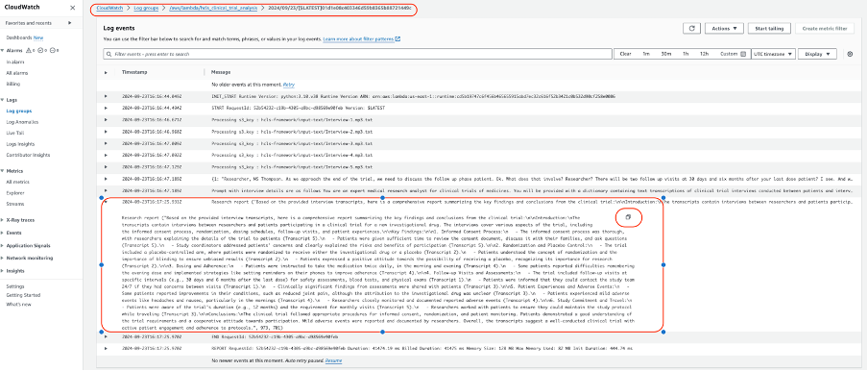Screen dimensions: 868x371
Task: Expand the INIT_START log event row
Action: (x=106, y=96)
